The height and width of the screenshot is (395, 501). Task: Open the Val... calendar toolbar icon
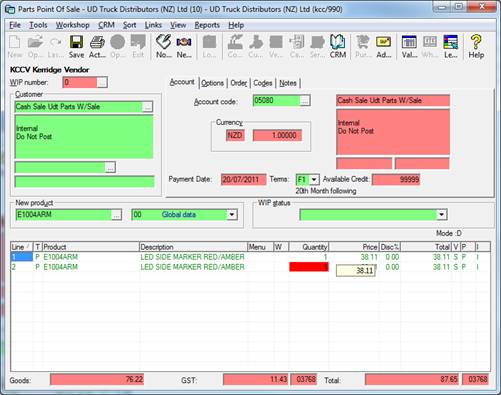pyautogui.click(x=409, y=42)
